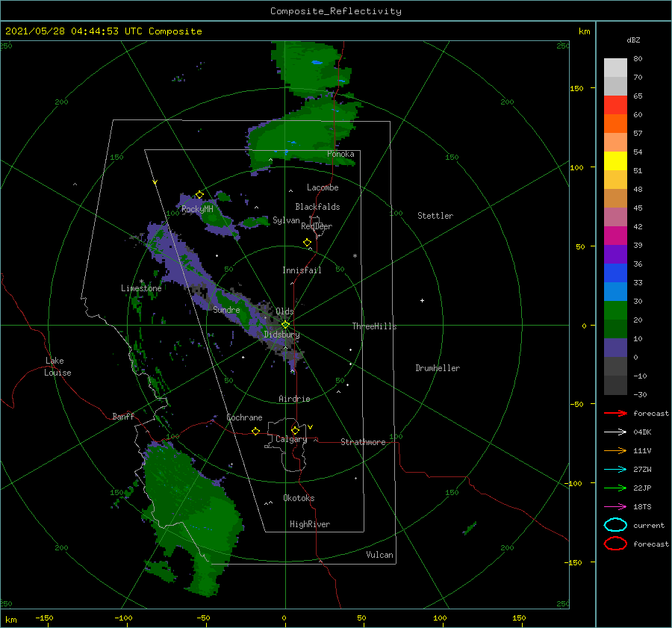The image size is (672, 628).
Task: Click the Lake Louise label
Action: [x=57, y=367]
